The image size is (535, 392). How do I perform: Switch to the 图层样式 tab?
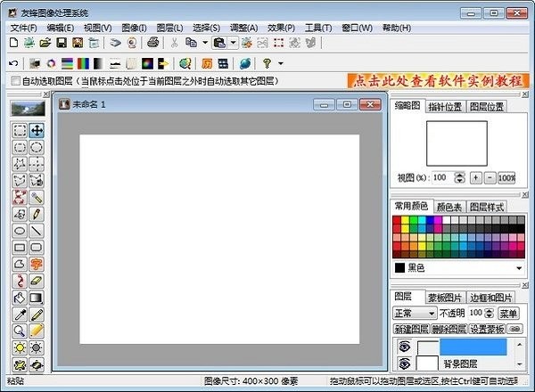pos(489,206)
